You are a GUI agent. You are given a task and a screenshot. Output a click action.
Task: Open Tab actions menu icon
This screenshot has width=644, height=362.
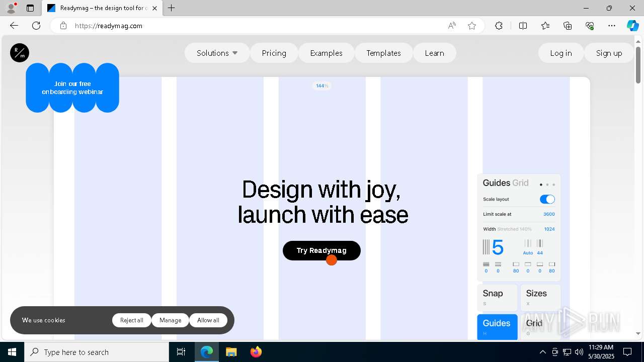30,8
